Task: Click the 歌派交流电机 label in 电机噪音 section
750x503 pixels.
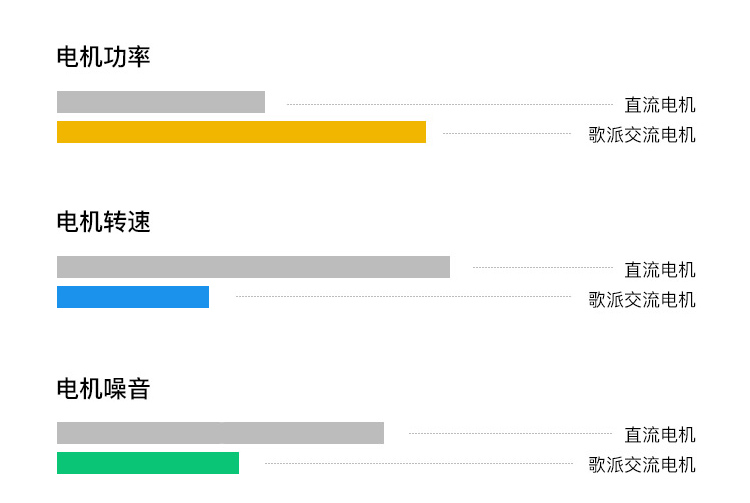Action: click(641, 465)
